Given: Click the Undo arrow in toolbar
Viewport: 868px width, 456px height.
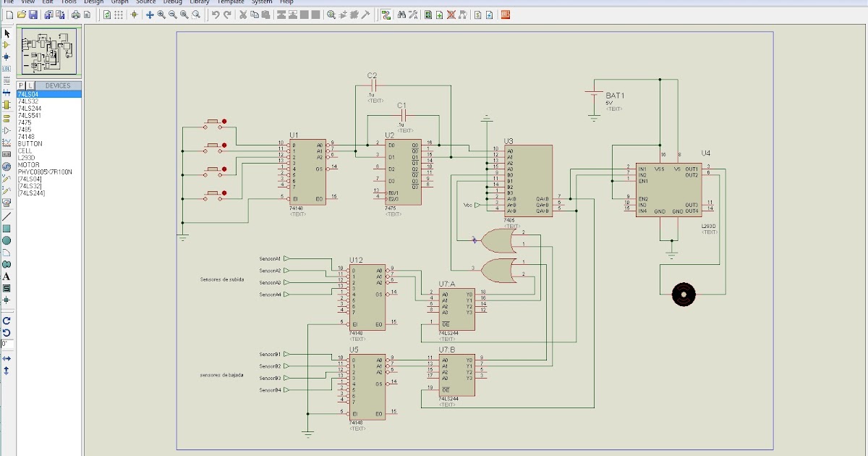Looking at the screenshot, I should (x=216, y=14).
